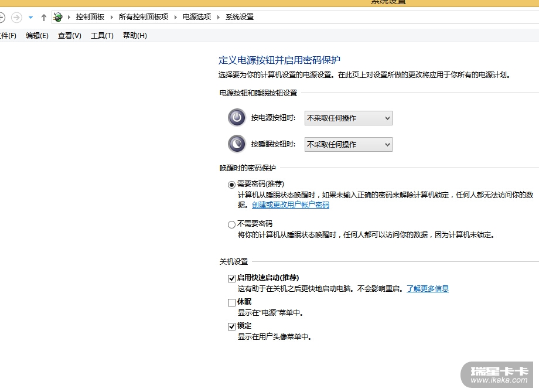Open the 帮助(H) menu
Viewport: 539px width, 392px height.
point(135,35)
